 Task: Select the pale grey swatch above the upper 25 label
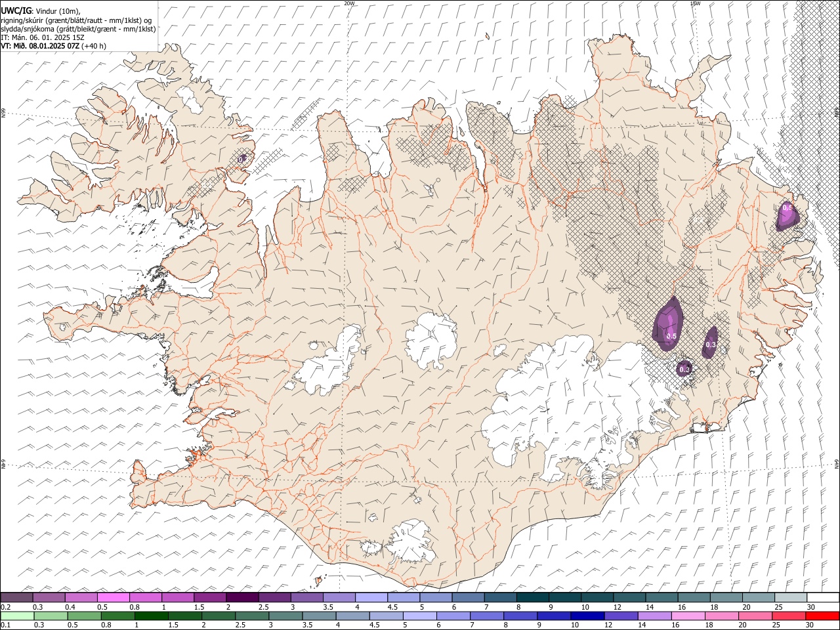[x=790, y=597]
